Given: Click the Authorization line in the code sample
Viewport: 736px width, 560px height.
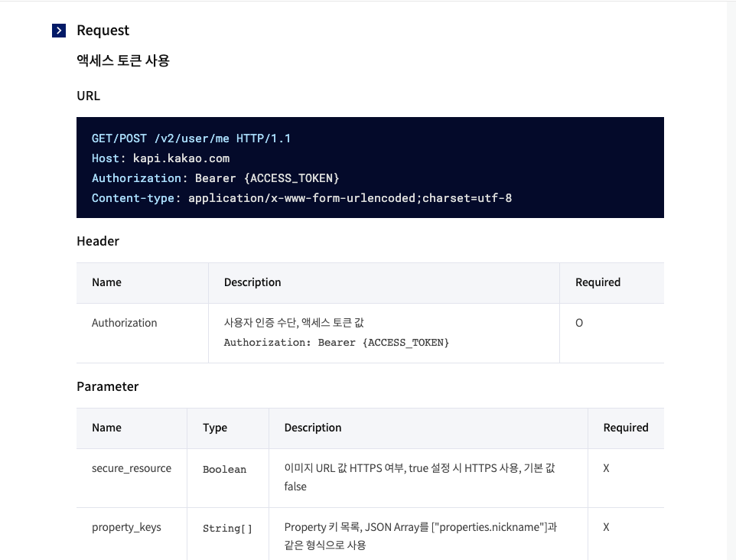Looking at the screenshot, I should click(x=136, y=177).
